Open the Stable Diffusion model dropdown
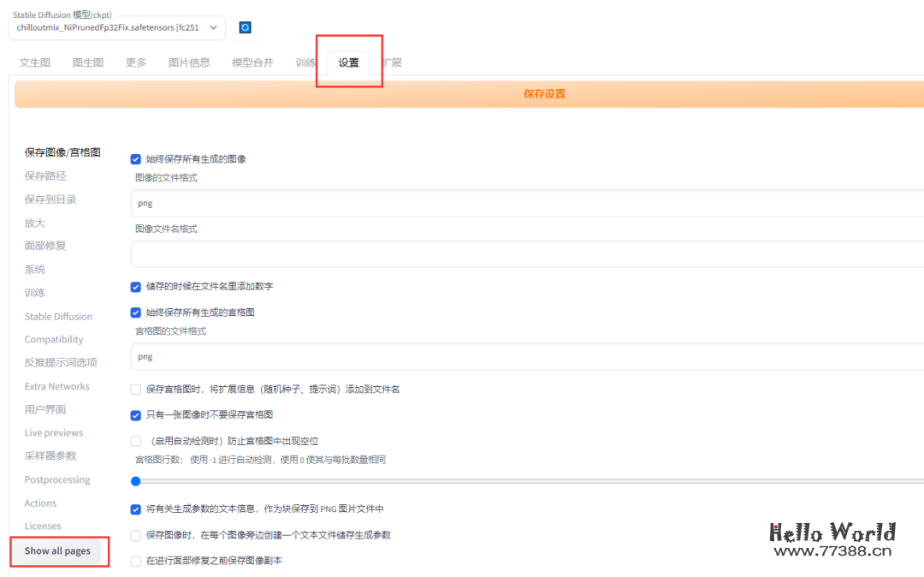 pyautogui.click(x=116, y=27)
